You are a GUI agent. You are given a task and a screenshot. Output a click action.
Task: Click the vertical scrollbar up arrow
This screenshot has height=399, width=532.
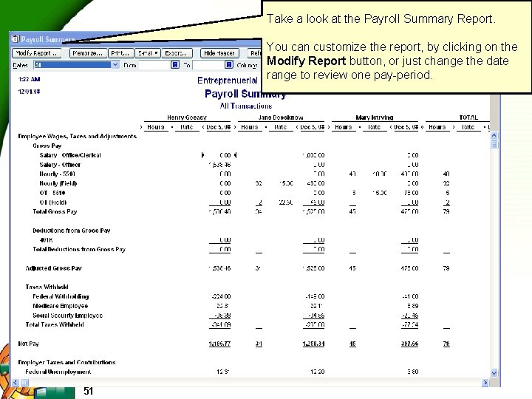[x=494, y=135]
